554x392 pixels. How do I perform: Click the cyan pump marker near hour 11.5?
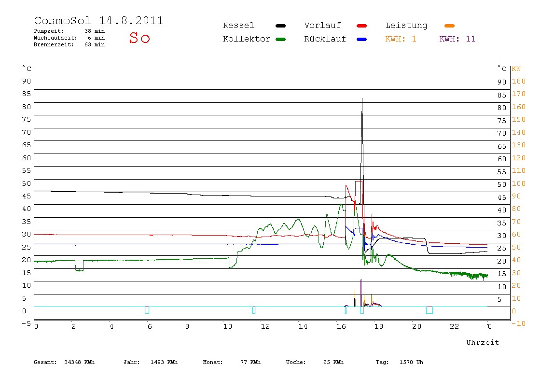click(254, 310)
